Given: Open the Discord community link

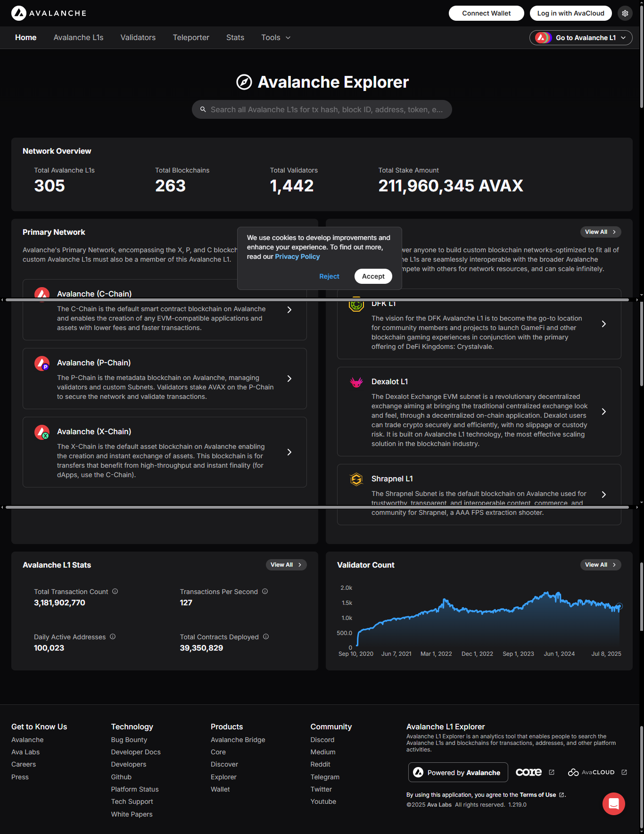Looking at the screenshot, I should 322,740.
